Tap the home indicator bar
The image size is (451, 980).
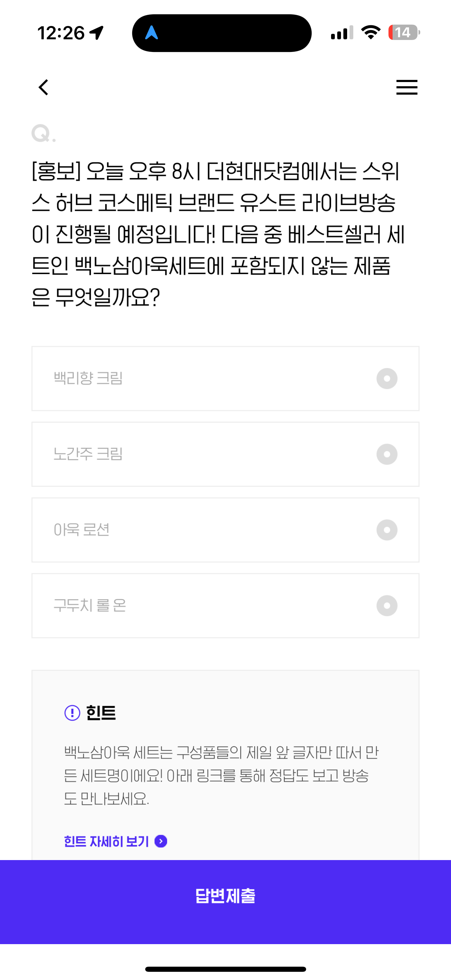point(225,969)
